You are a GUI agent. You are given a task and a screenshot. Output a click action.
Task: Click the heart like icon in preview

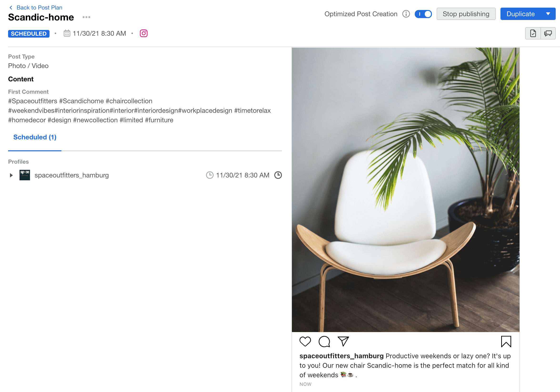[305, 341]
